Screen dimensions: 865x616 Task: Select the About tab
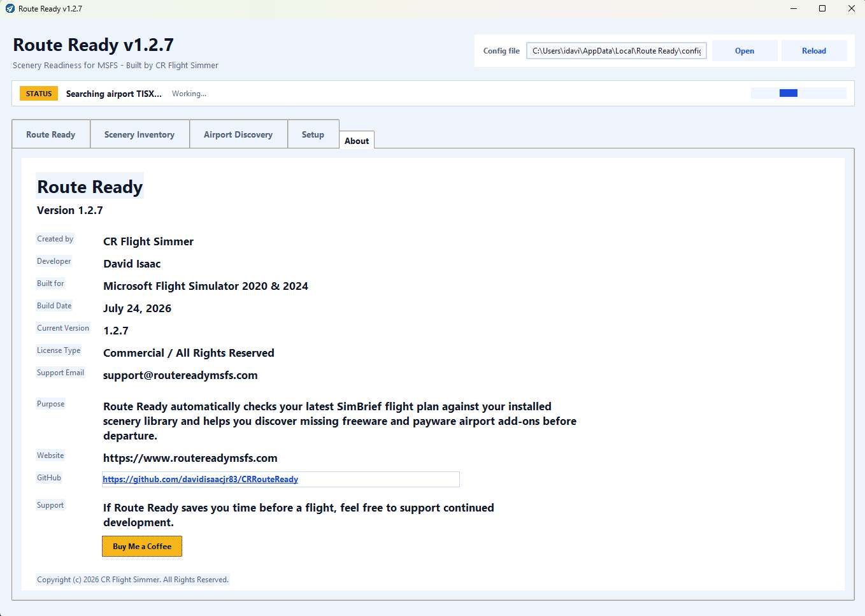click(x=357, y=141)
